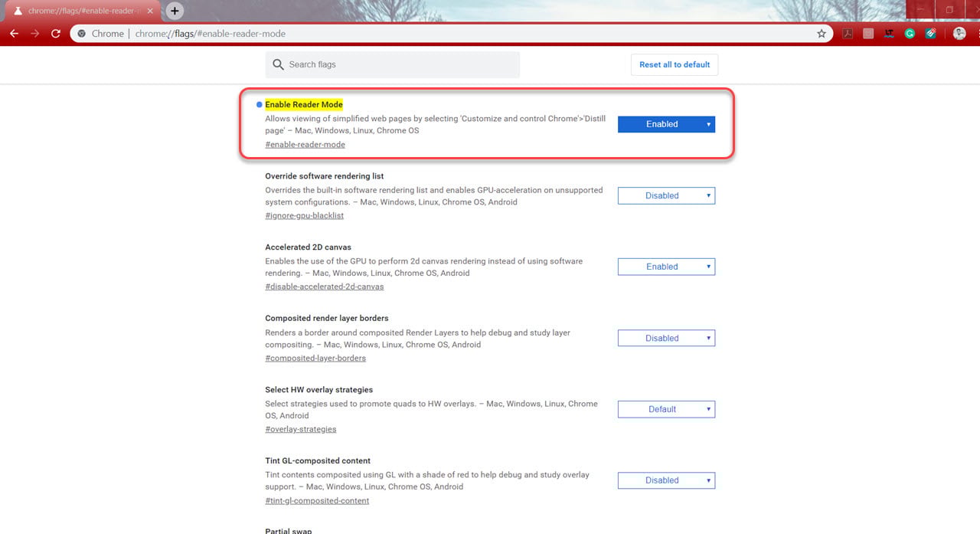Reload the page with the refresh icon
The height and width of the screenshot is (534, 980).
pyautogui.click(x=56, y=34)
